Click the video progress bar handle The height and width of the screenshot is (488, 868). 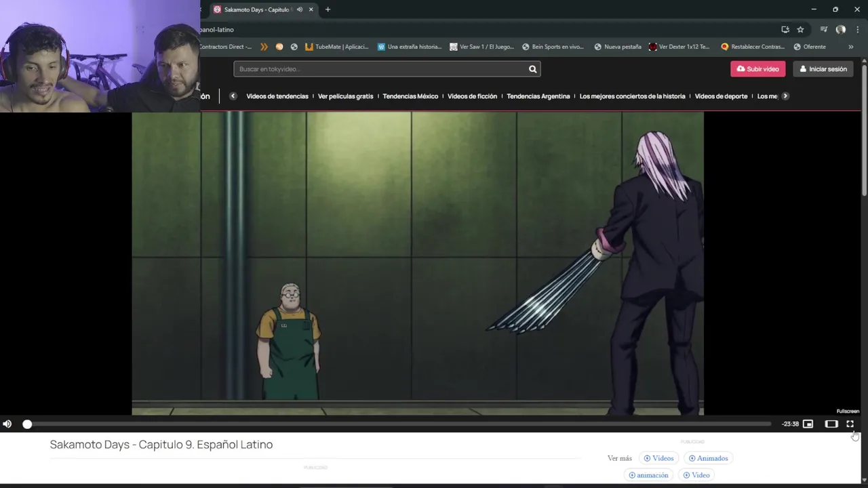point(27,424)
